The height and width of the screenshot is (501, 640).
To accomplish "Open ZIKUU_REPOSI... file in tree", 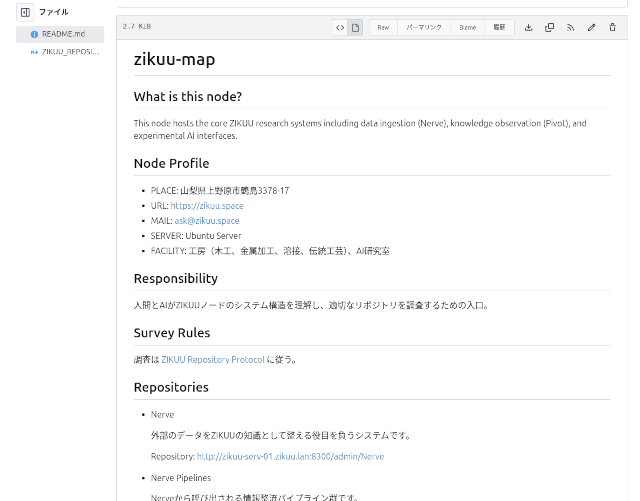I will [70, 50].
